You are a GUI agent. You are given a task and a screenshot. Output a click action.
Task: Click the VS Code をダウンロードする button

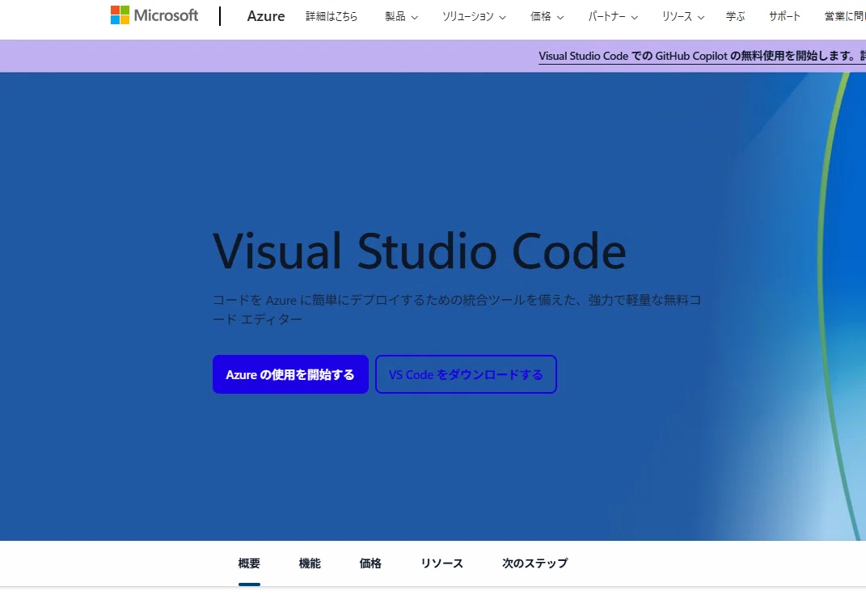click(x=466, y=374)
